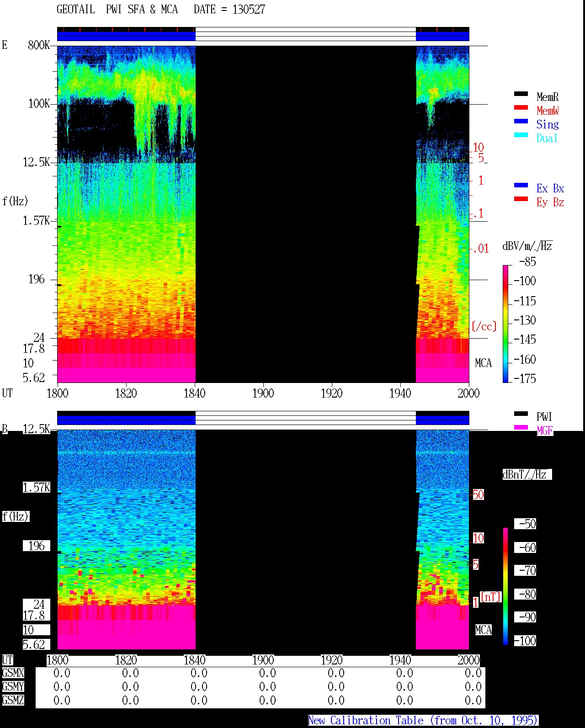Click the GSMX row label
This screenshot has width=585, height=728.
(x=13, y=673)
